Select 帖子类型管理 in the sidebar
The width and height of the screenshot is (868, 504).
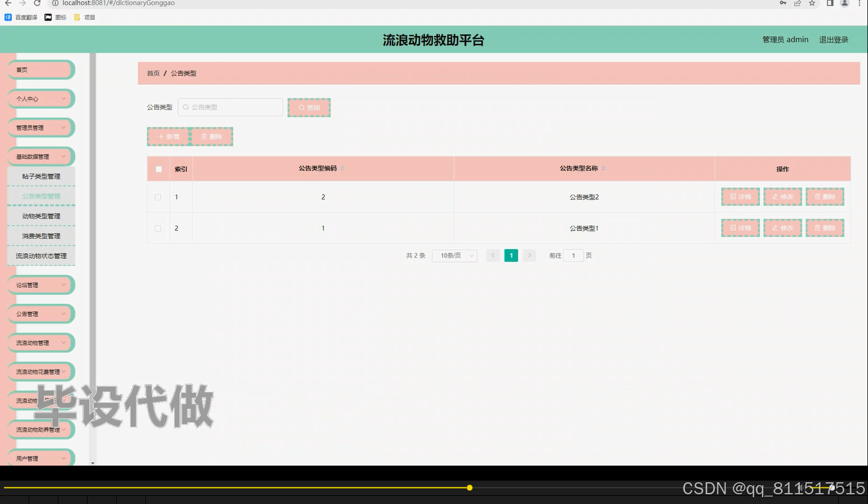pyautogui.click(x=40, y=176)
